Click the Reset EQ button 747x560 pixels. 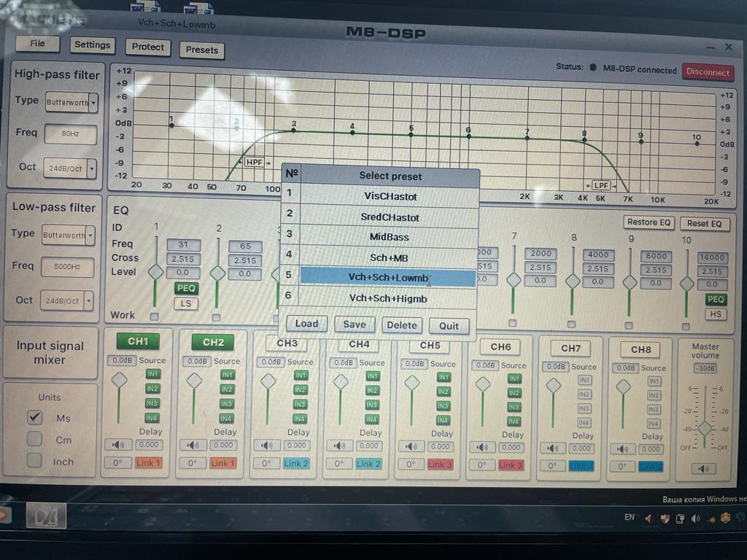(x=704, y=223)
